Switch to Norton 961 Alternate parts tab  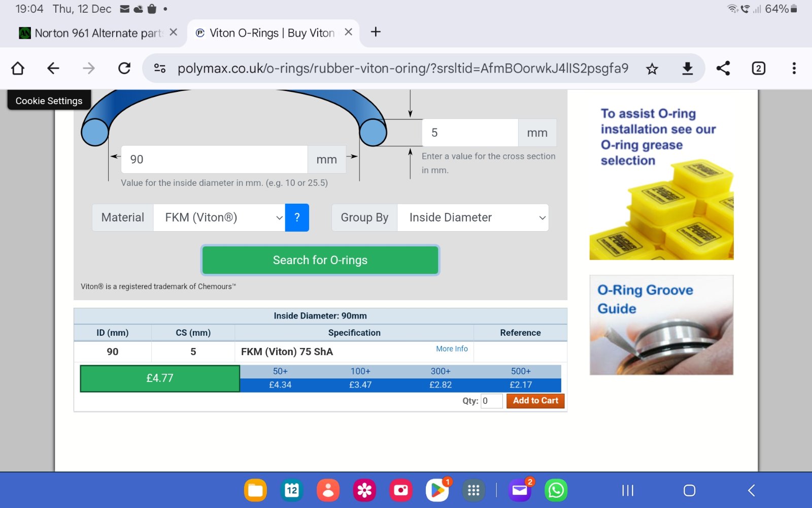point(96,33)
